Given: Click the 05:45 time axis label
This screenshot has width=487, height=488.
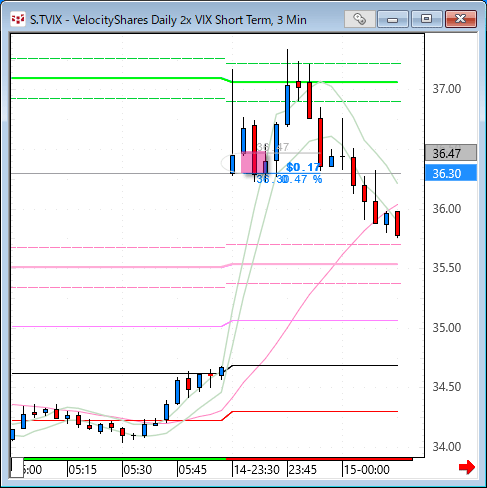Looking at the screenshot, I should pyautogui.click(x=193, y=470).
